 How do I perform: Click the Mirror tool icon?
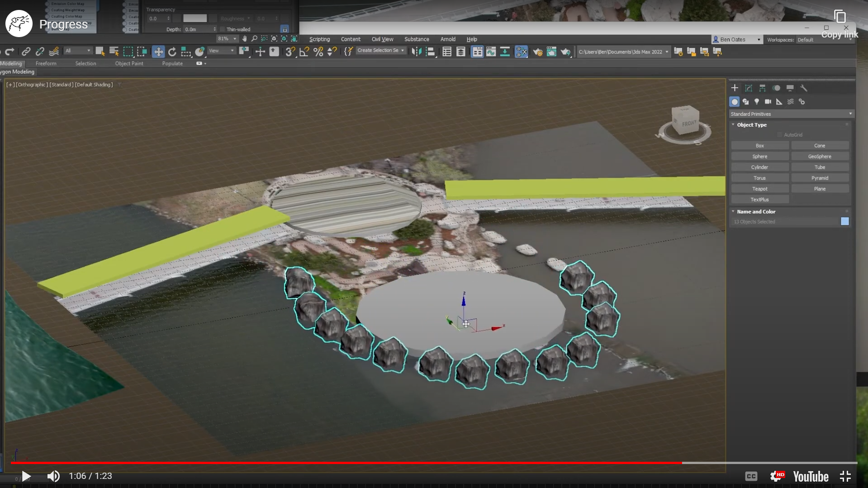point(417,52)
